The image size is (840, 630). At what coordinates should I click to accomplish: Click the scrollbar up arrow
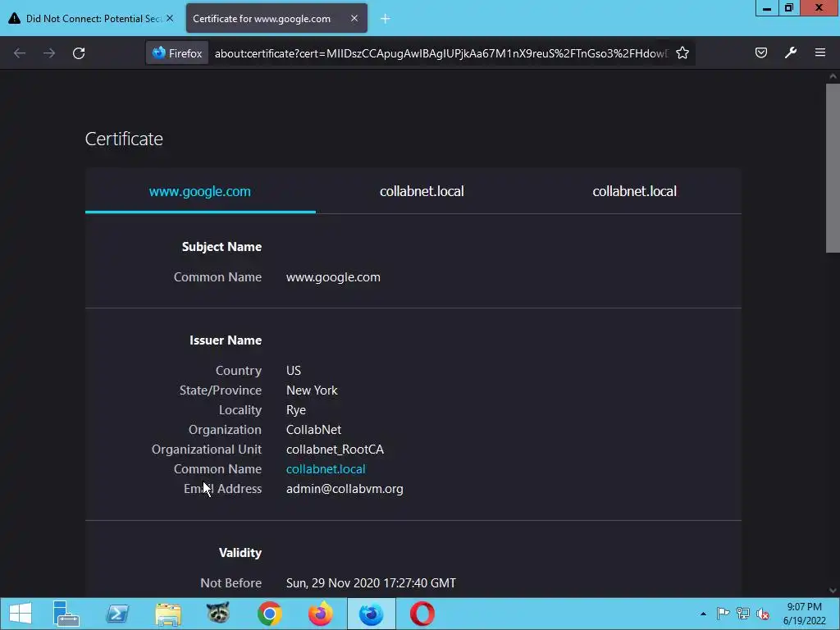tap(833, 76)
